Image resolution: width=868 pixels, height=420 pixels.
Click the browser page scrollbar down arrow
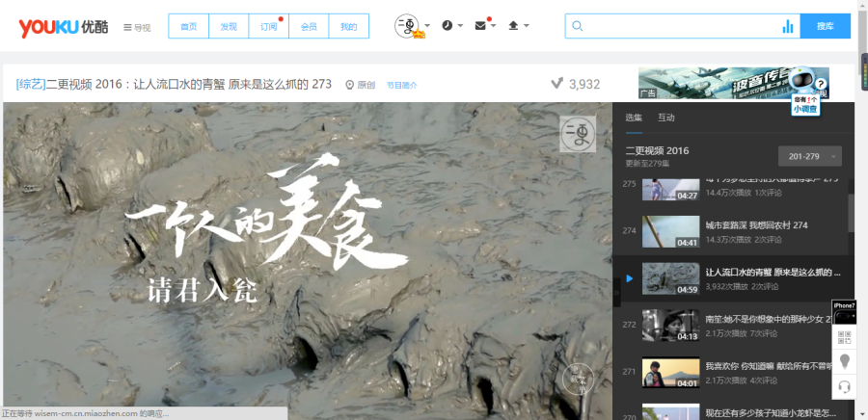point(863,415)
